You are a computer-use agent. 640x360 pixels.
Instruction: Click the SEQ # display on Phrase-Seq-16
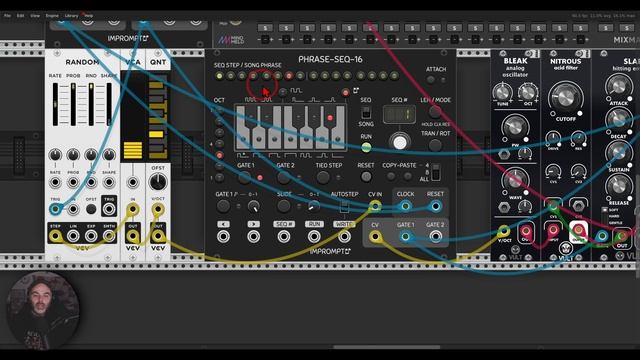(x=399, y=114)
